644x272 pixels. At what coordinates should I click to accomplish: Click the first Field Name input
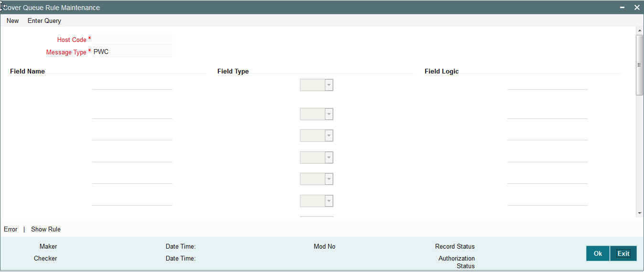[132, 84]
